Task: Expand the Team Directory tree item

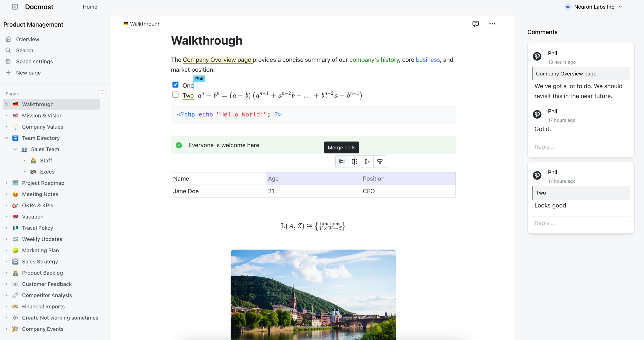Action: click(x=6, y=138)
